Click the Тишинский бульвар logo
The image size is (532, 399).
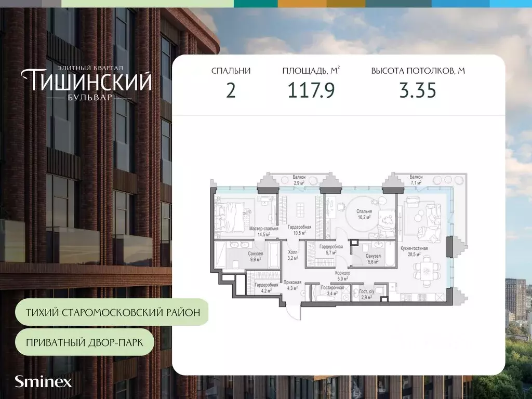(86, 83)
